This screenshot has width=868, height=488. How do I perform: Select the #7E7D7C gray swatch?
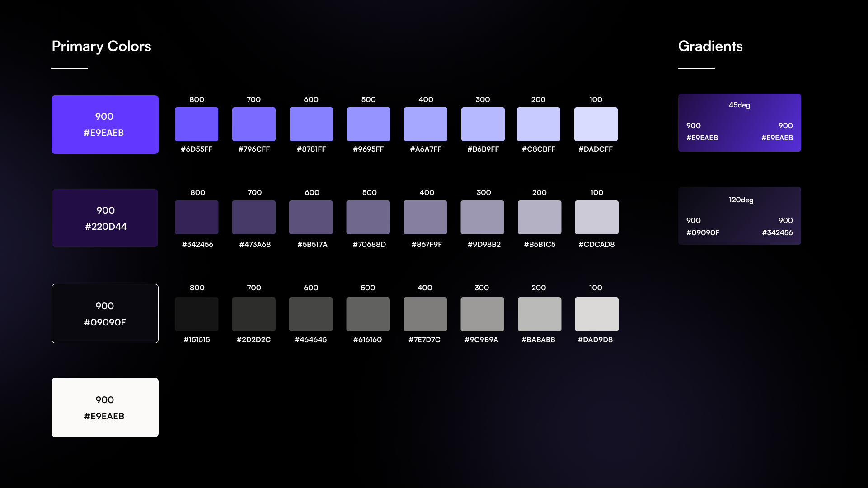click(x=425, y=314)
